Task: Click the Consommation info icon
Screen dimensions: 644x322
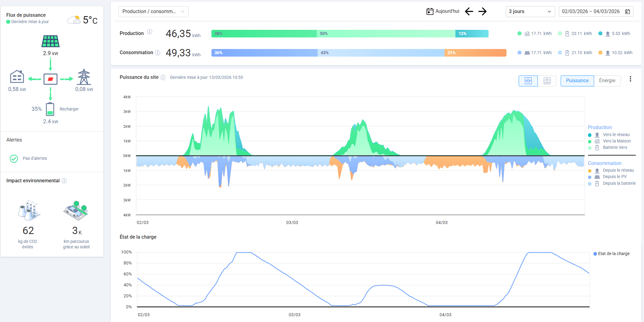Action: [158, 53]
